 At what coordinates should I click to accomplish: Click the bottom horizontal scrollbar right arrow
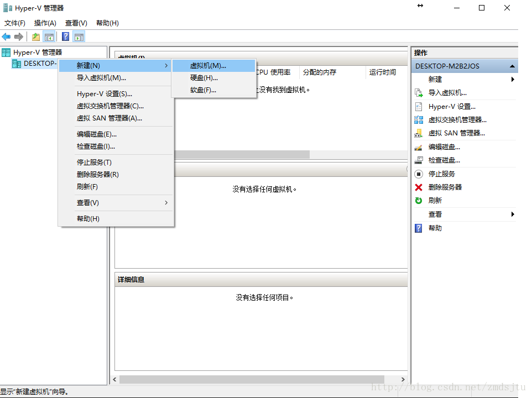[x=403, y=379]
